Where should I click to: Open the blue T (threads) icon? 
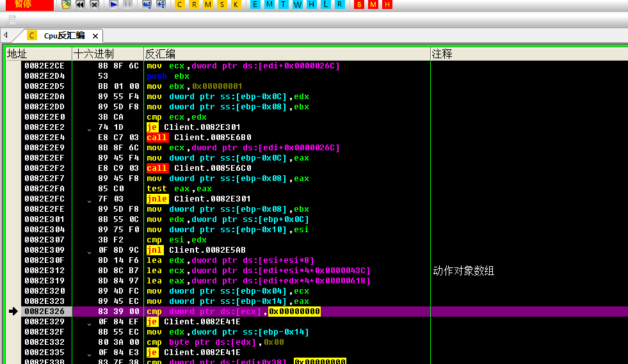[x=283, y=4]
